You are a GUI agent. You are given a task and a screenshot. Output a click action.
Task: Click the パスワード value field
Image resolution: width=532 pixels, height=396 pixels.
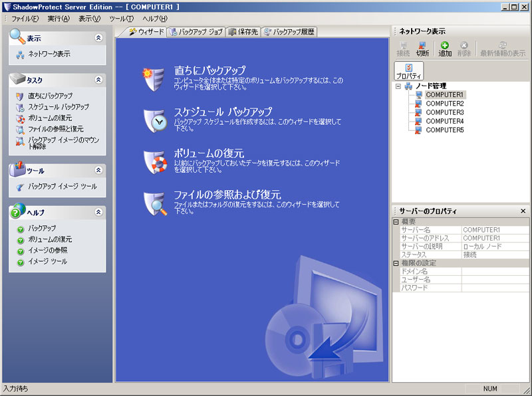[x=495, y=288]
